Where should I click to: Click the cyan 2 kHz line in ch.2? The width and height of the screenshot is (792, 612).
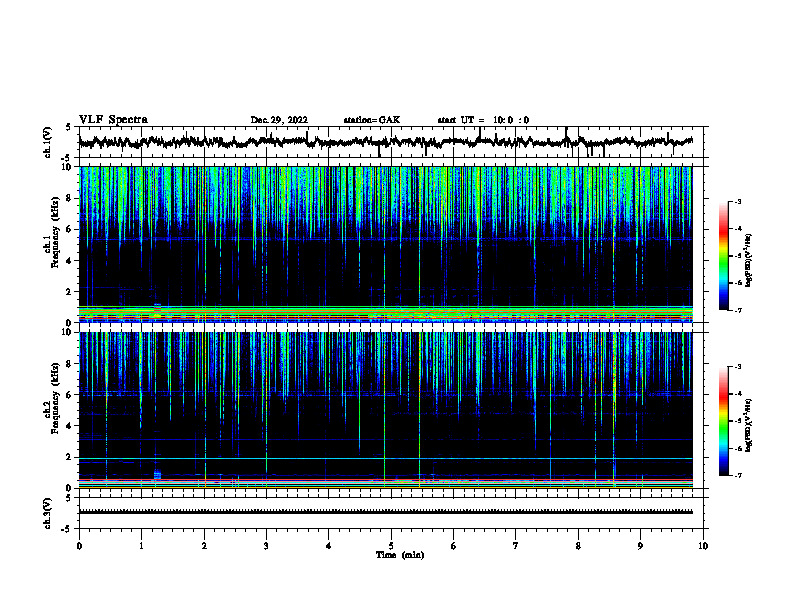[x=385, y=458]
